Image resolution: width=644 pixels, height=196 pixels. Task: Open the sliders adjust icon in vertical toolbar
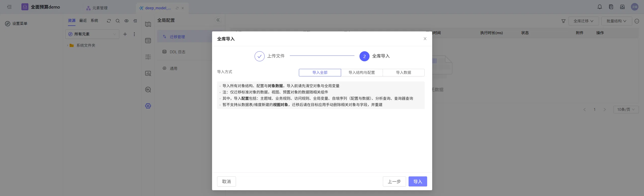pos(148,57)
